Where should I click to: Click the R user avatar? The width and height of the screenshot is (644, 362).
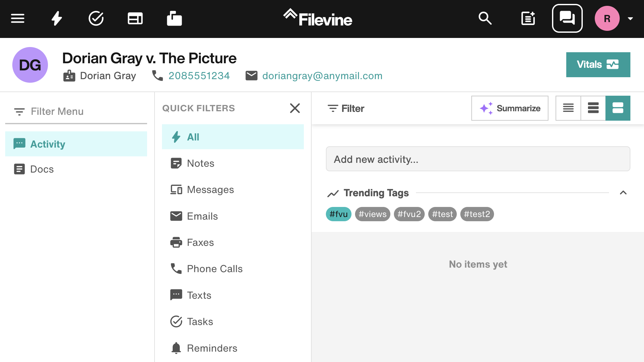607,18
